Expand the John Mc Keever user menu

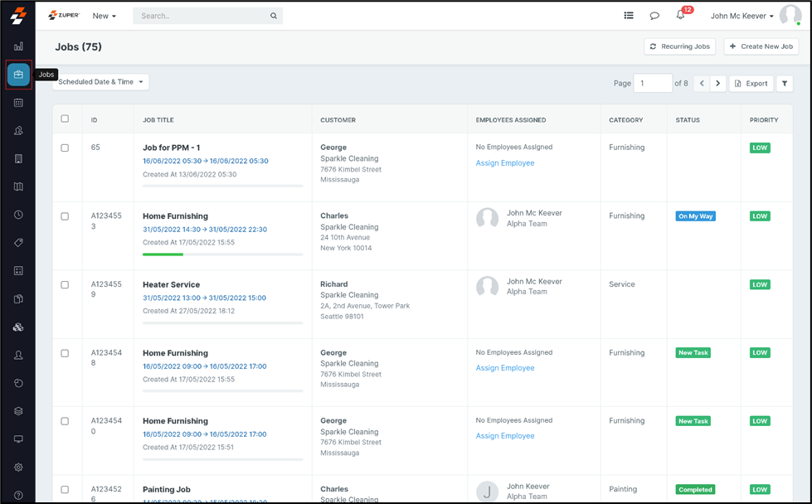click(x=741, y=16)
